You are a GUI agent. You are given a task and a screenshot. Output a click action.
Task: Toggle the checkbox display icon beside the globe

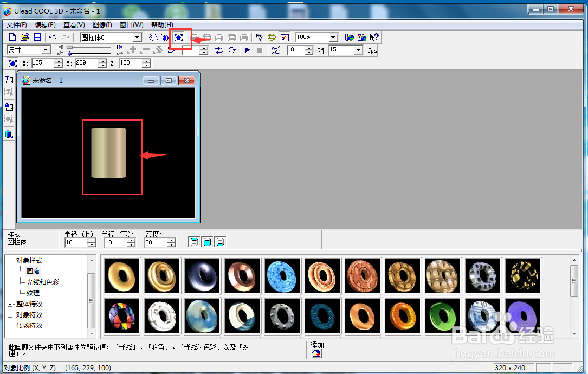pos(285,37)
